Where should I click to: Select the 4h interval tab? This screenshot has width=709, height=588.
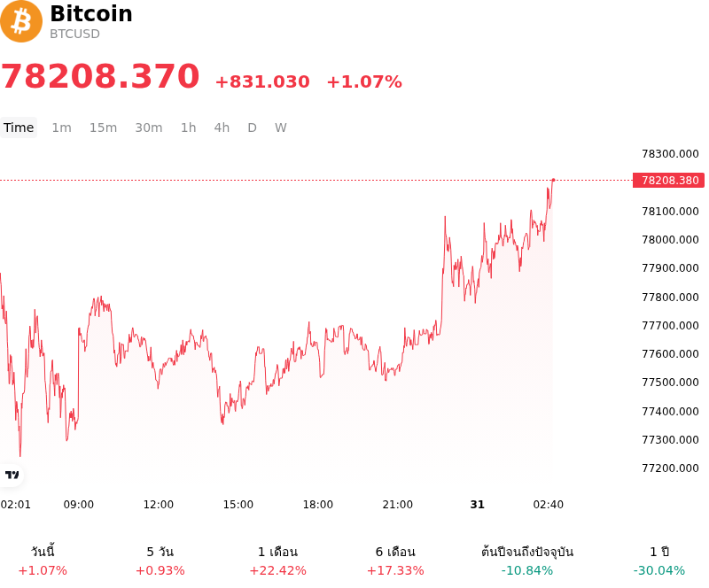pyautogui.click(x=222, y=128)
